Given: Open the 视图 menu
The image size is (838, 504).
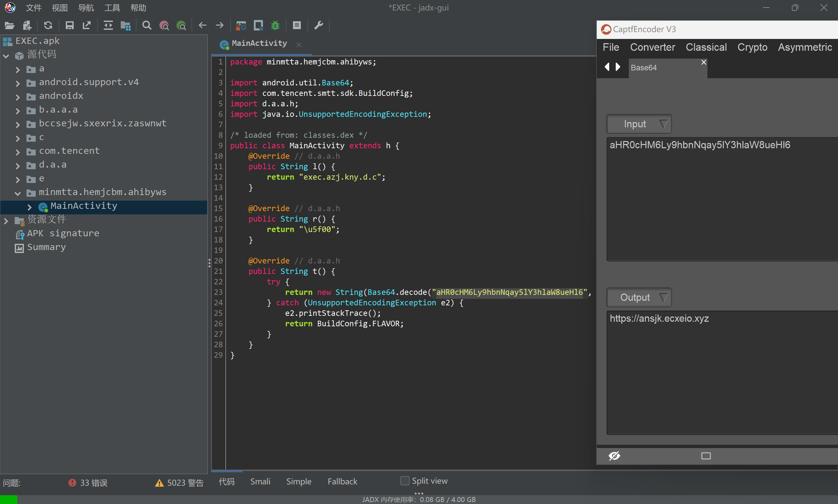Looking at the screenshot, I should pyautogui.click(x=60, y=8).
